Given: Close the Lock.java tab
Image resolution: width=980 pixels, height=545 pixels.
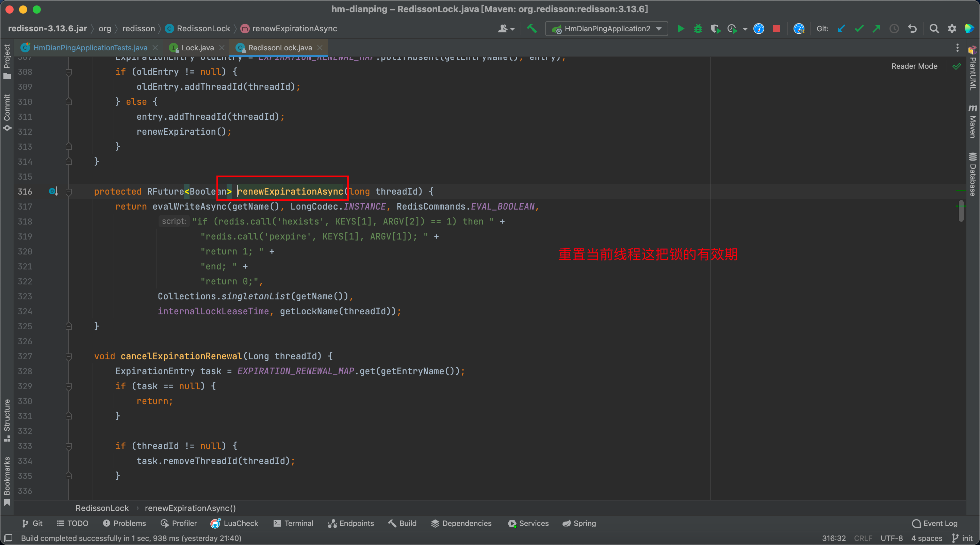Looking at the screenshot, I should 222,48.
